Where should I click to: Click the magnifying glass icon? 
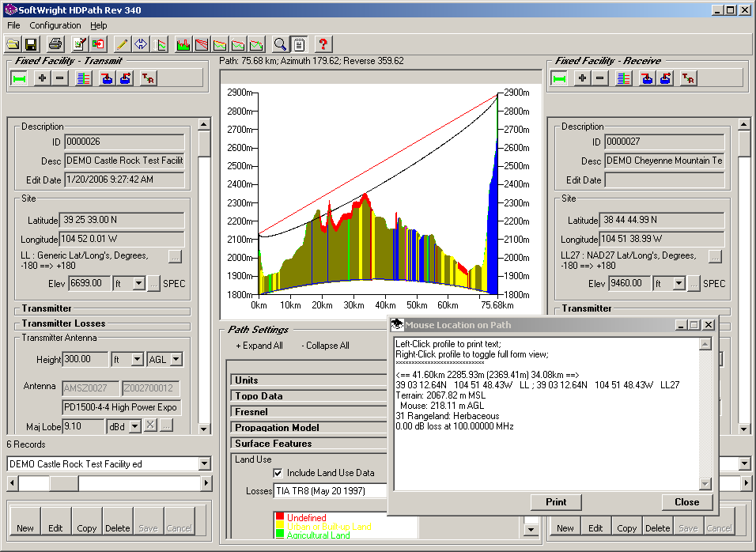(x=280, y=44)
